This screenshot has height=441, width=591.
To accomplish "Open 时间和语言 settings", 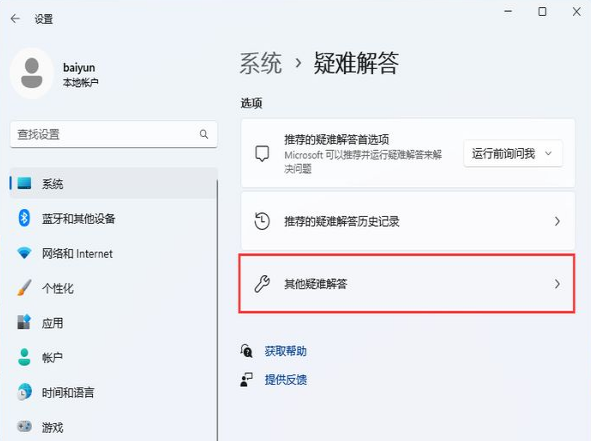I will pyautogui.click(x=113, y=392).
